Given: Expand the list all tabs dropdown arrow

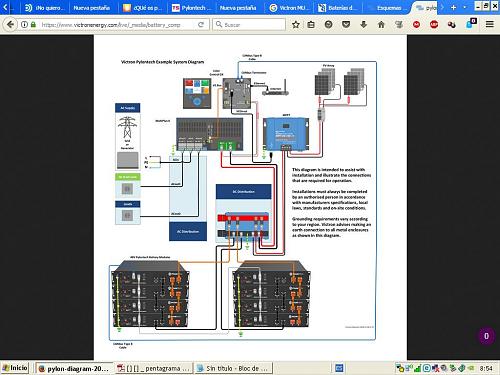Looking at the screenshot, I should coord(464,7).
